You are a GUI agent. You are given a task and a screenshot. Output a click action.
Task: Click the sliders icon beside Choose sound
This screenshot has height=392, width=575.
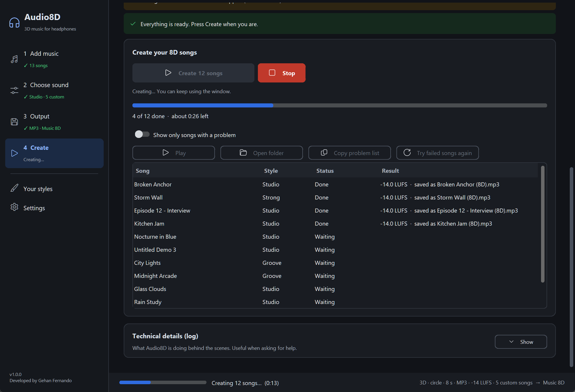click(14, 90)
